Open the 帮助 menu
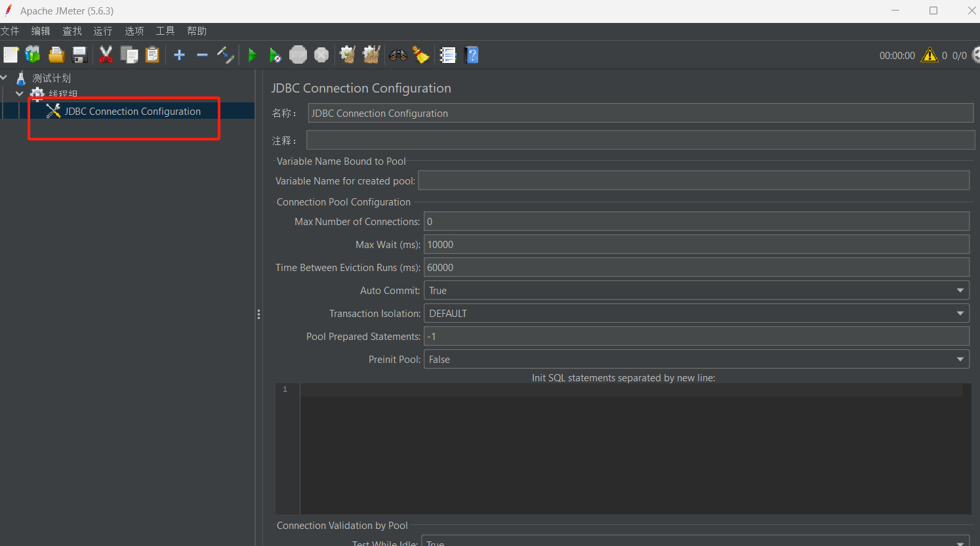This screenshot has width=980, height=546. (x=197, y=31)
